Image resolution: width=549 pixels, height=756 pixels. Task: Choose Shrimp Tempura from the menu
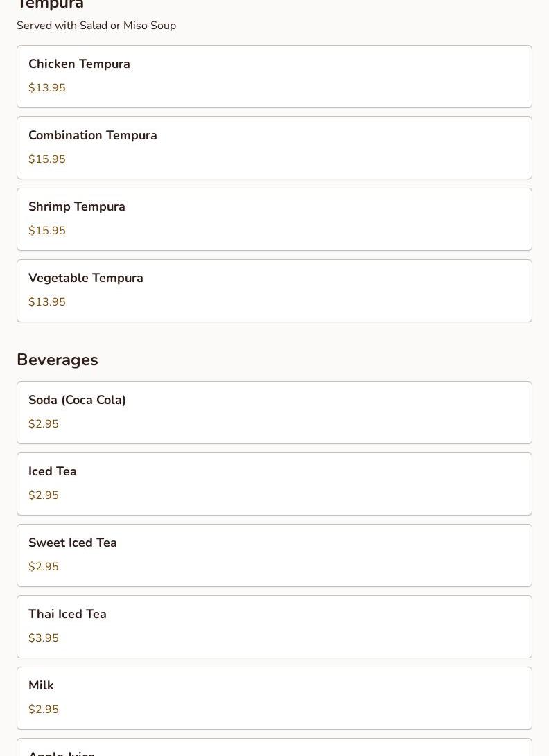(x=274, y=220)
